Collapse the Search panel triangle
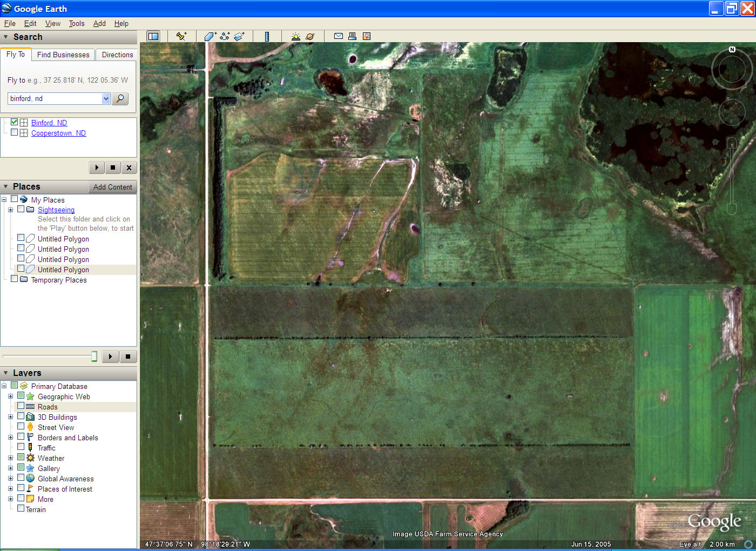This screenshot has width=756, height=551. coord(5,37)
